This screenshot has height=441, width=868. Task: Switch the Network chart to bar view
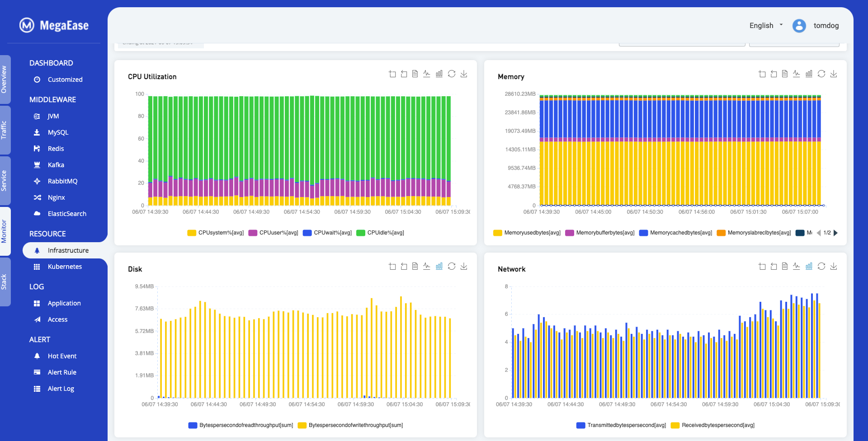coord(809,267)
